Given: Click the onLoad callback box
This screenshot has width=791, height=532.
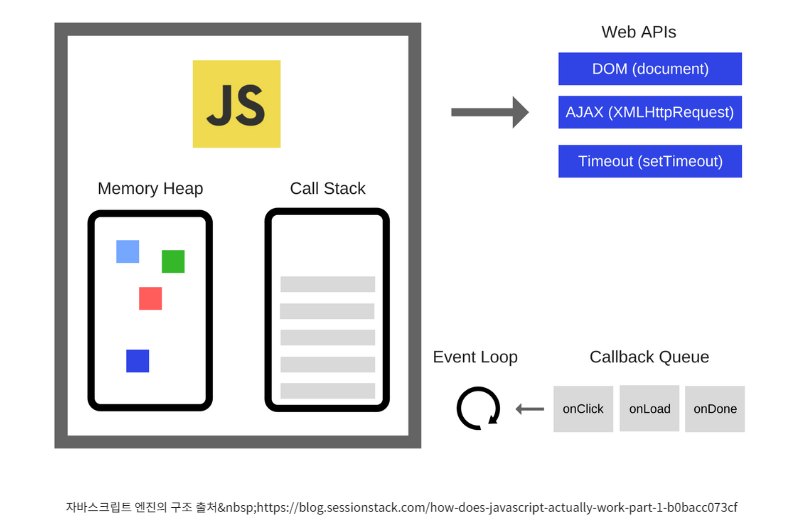Looking at the screenshot, I should click(x=649, y=408).
